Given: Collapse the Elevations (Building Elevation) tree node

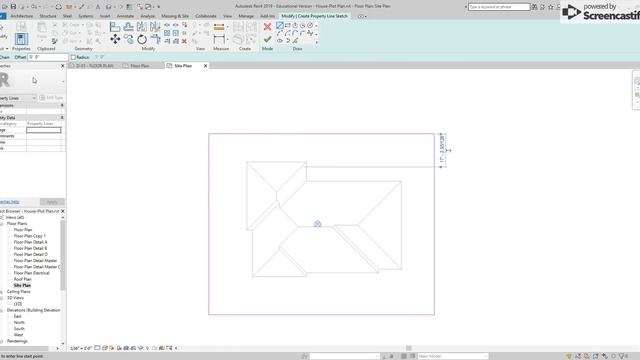Looking at the screenshot, I should 2,310.
